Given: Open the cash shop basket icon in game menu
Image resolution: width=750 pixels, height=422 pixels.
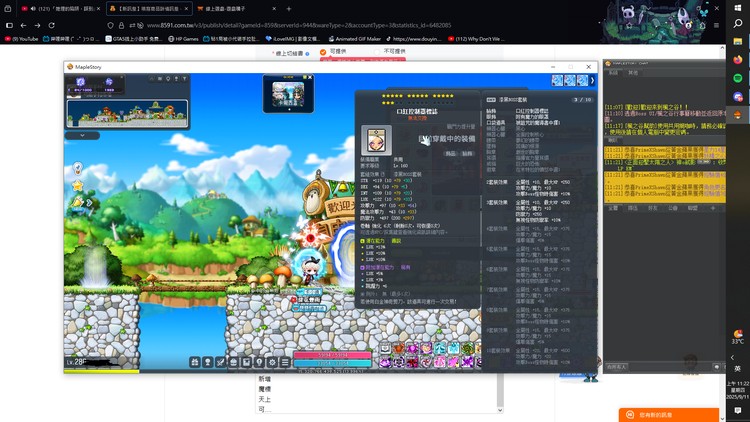Looking at the screenshot, I should [233, 362].
